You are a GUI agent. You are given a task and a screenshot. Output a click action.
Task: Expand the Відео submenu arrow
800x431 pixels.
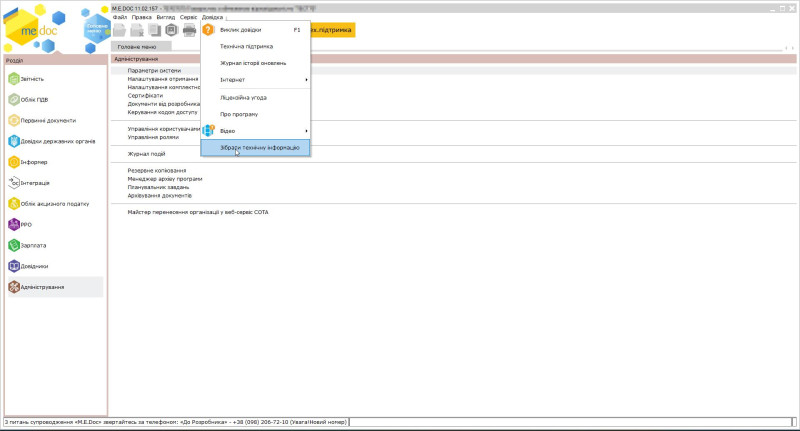(x=306, y=131)
